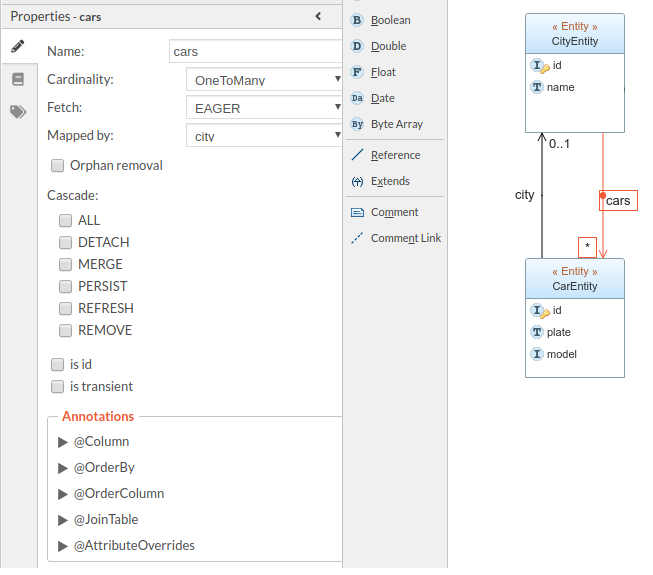Pick the Reference line tool icon
This screenshot has width=653, height=575.
(357, 155)
